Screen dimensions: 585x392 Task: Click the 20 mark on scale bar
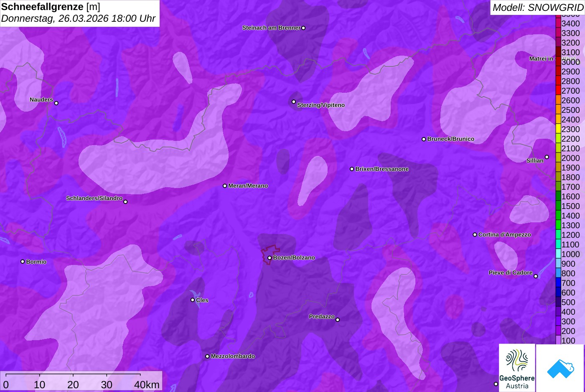point(73,385)
